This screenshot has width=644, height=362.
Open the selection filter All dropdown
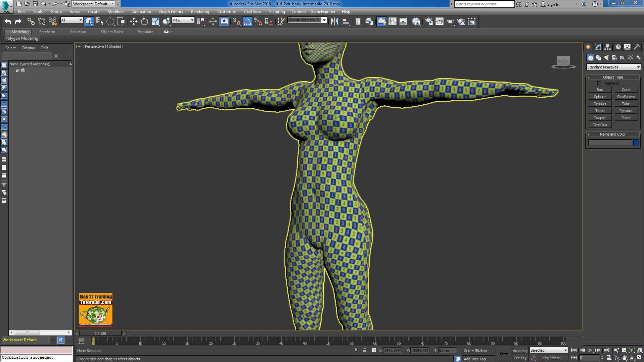pyautogui.click(x=72, y=20)
